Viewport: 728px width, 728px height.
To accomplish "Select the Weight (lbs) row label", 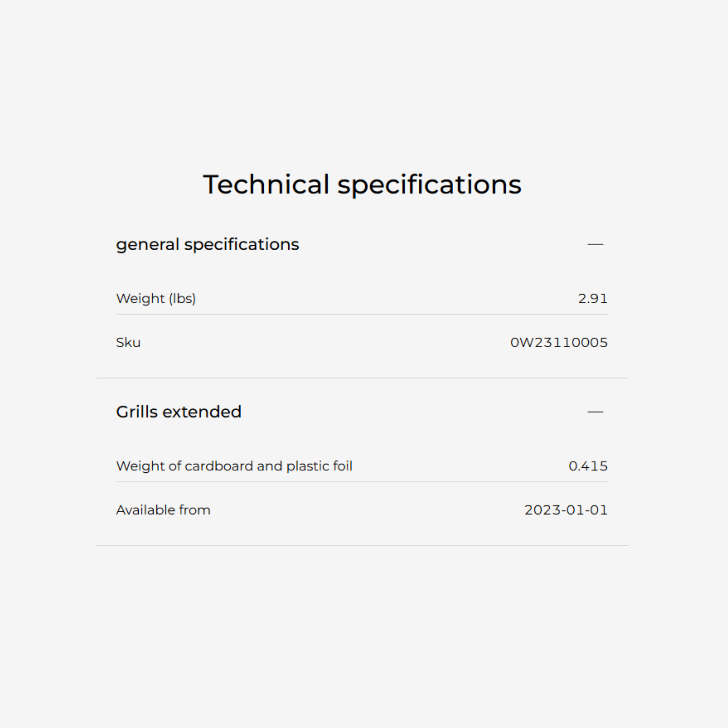I will 156,299.
